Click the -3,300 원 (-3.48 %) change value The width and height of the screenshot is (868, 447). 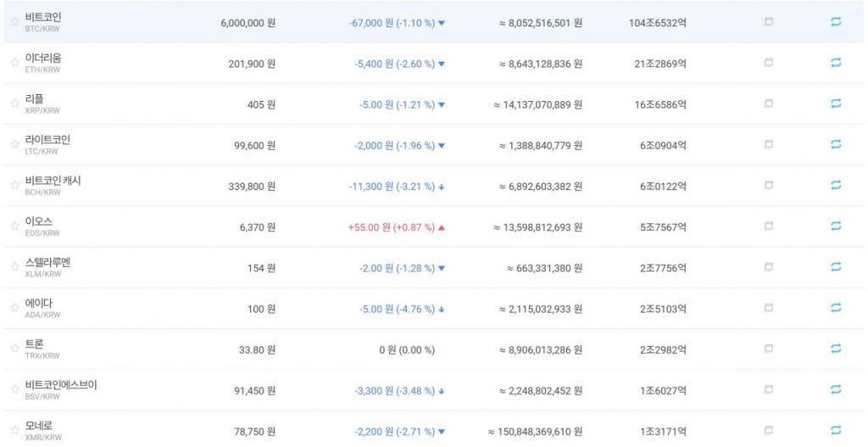point(400,391)
